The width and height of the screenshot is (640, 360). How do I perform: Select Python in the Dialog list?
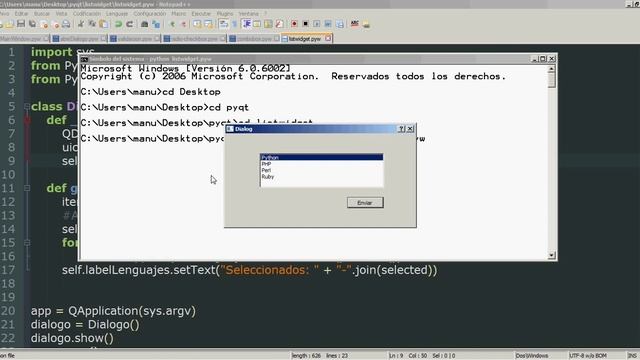click(x=322, y=157)
